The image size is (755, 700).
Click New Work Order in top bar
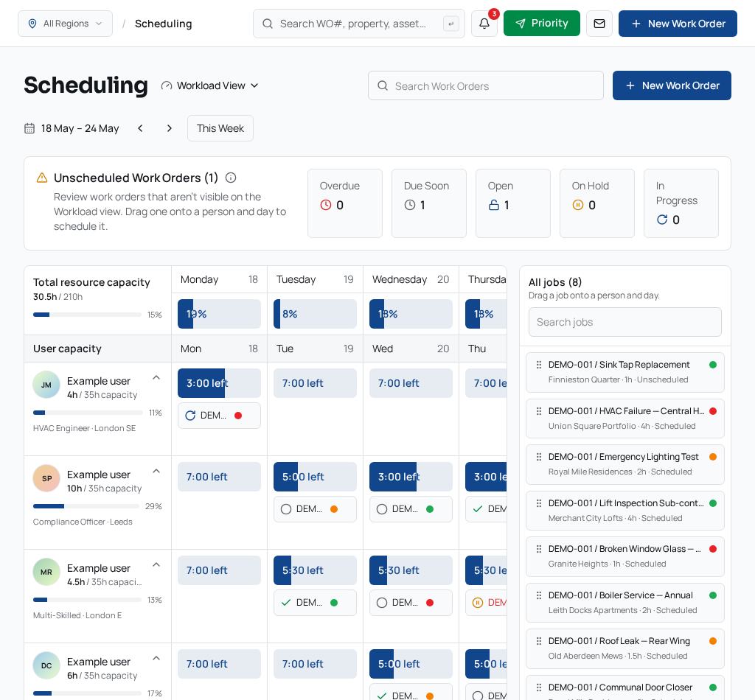click(678, 24)
